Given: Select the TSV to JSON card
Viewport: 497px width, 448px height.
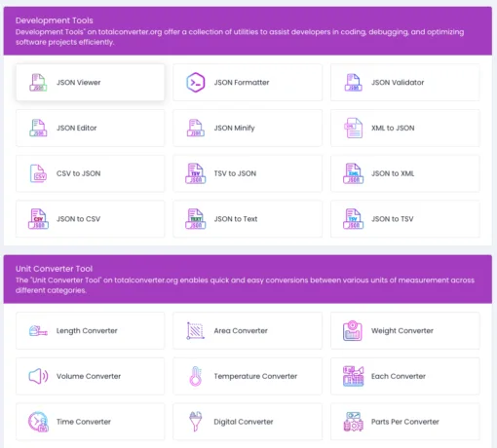Looking at the screenshot, I should (x=248, y=173).
